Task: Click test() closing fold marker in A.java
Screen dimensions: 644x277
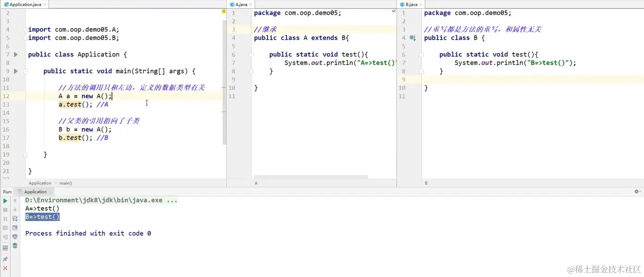Action: (251, 71)
